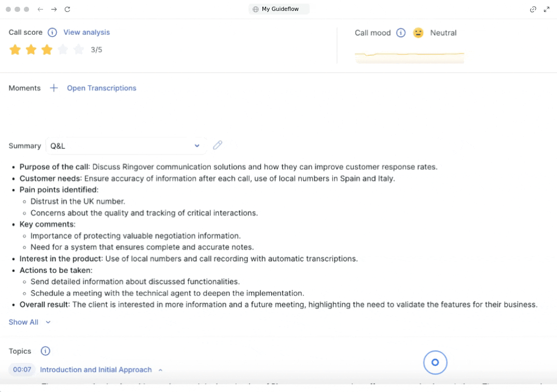Copy link using the chain icon
The height and width of the screenshot is (392, 557).
tap(533, 9)
